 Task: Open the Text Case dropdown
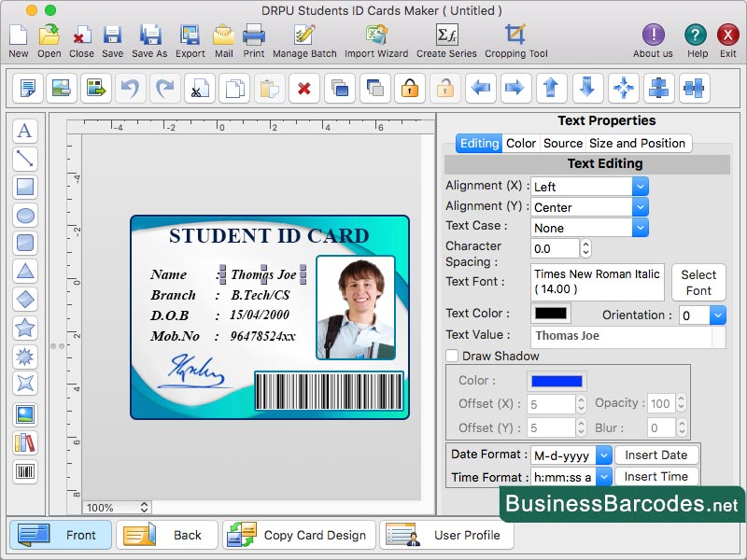pyautogui.click(x=641, y=227)
